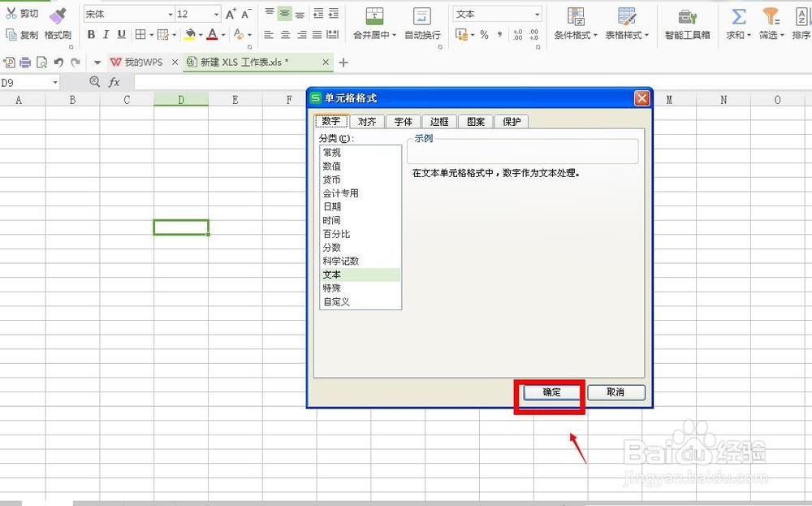Switch to the 边框 tab
Viewport: 812px width, 506px height.
[438, 121]
